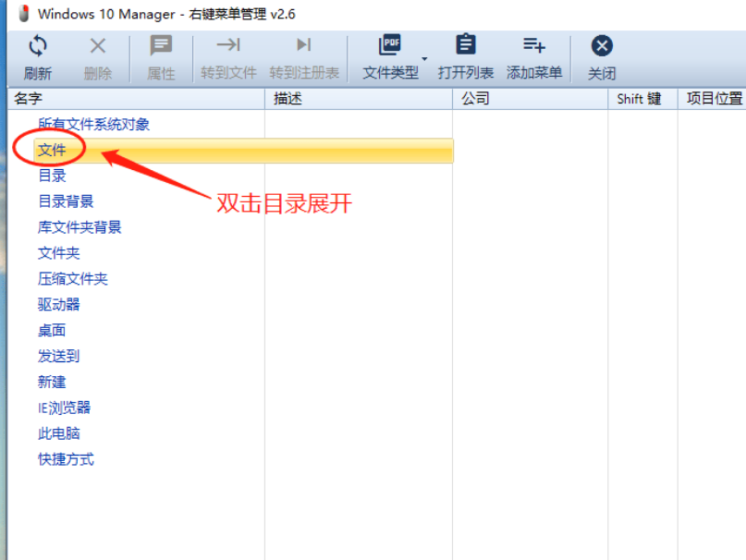Click the 文件类型 PDF icon
The height and width of the screenshot is (560, 746).
point(390,45)
